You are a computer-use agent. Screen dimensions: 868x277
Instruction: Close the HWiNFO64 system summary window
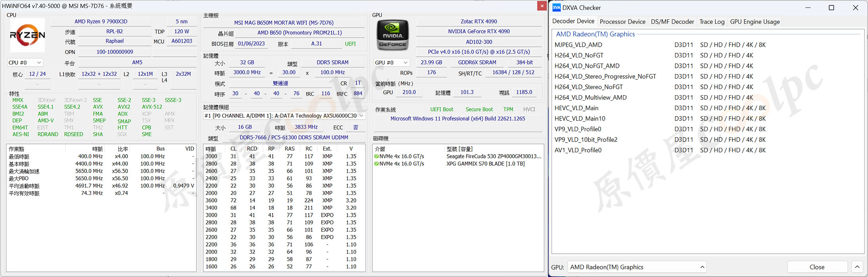click(542, 6)
